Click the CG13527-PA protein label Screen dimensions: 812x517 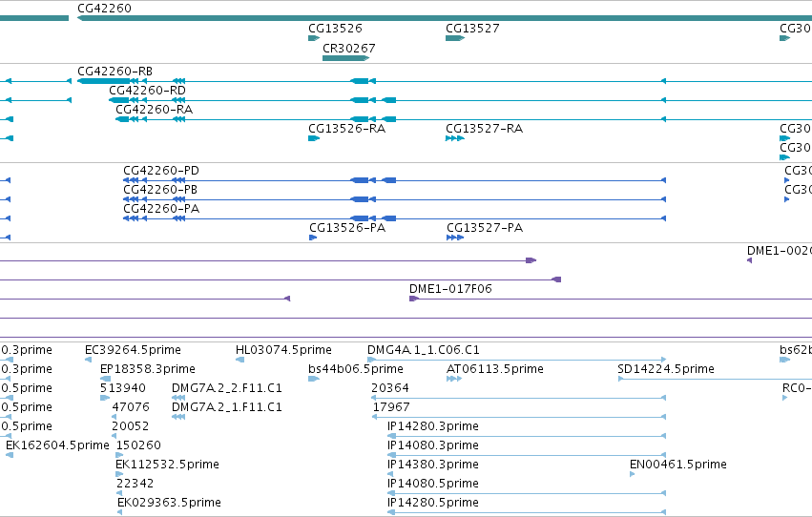(485, 228)
